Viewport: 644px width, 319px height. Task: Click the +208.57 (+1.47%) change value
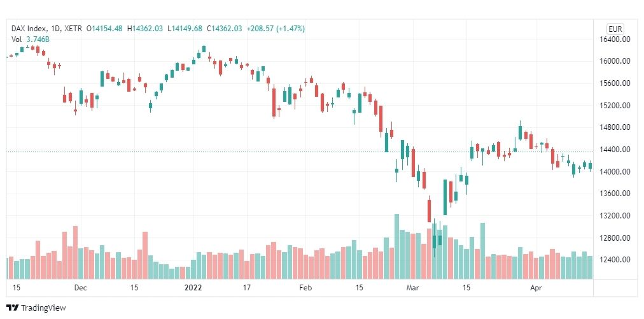[275, 29]
